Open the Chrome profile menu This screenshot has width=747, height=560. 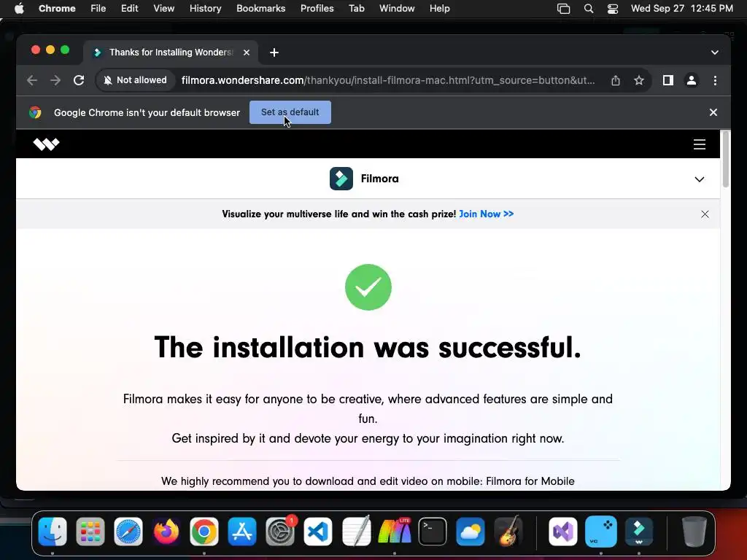pyautogui.click(x=692, y=80)
